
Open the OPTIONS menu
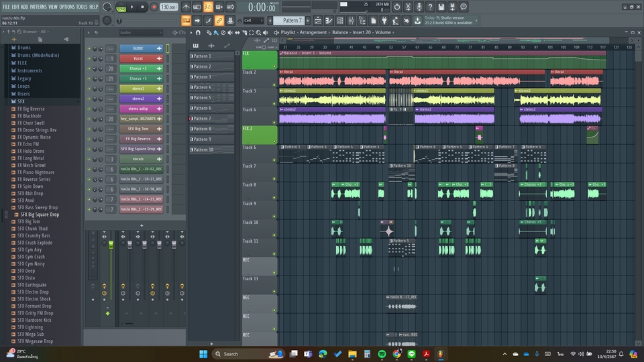click(67, 7)
